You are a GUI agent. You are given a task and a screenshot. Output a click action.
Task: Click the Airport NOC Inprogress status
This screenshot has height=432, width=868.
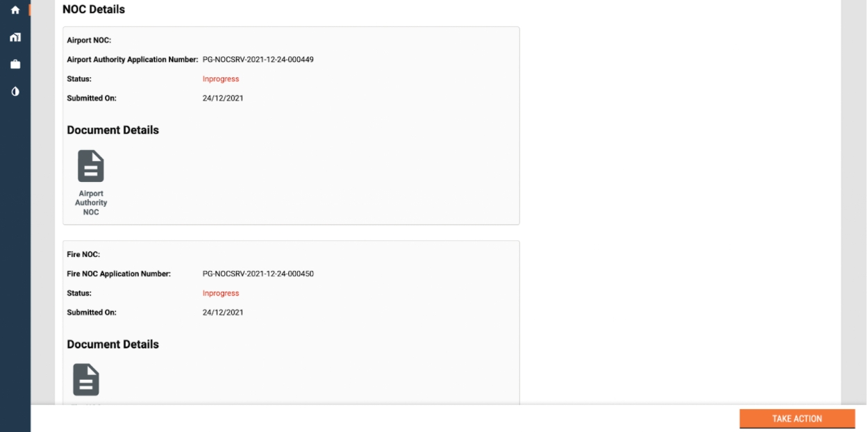click(221, 79)
